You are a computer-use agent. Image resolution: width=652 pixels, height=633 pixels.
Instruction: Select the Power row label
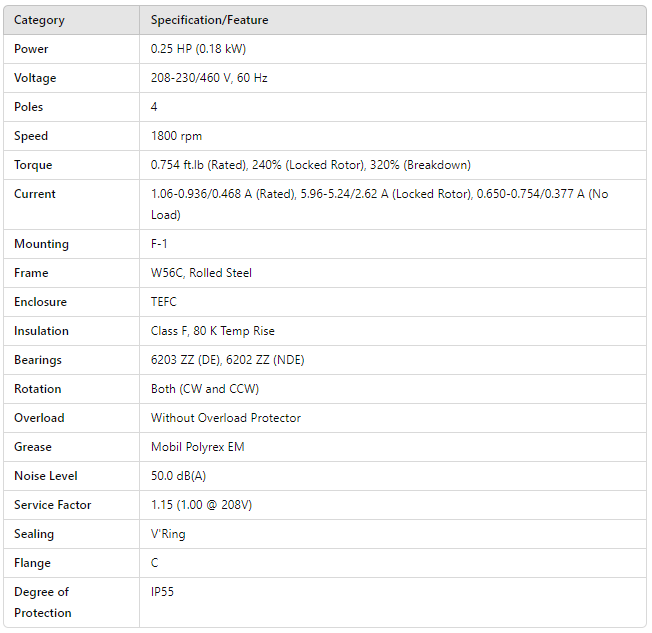tap(31, 49)
